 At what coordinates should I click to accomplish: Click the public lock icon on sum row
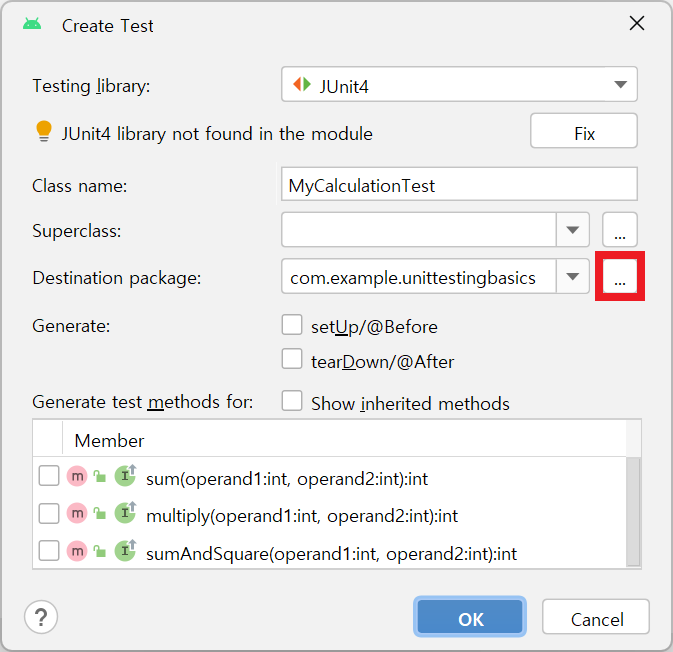point(100,476)
